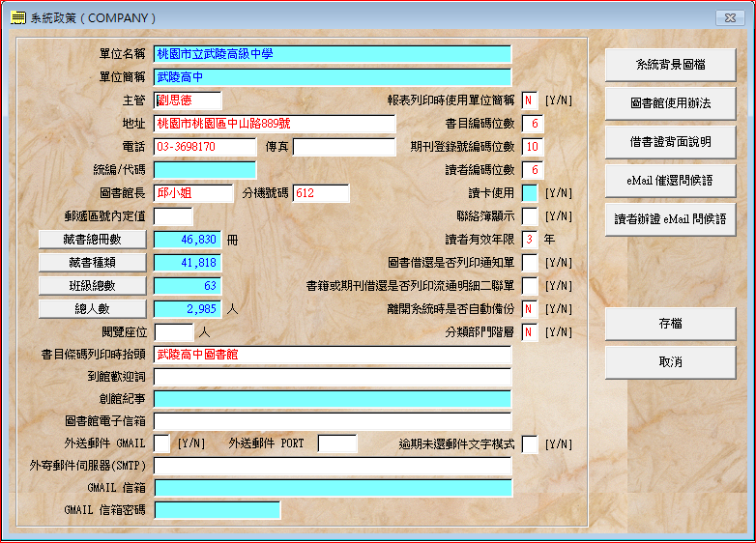Click the empty 傳真 field
The image size is (756, 543).
click(x=344, y=147)
